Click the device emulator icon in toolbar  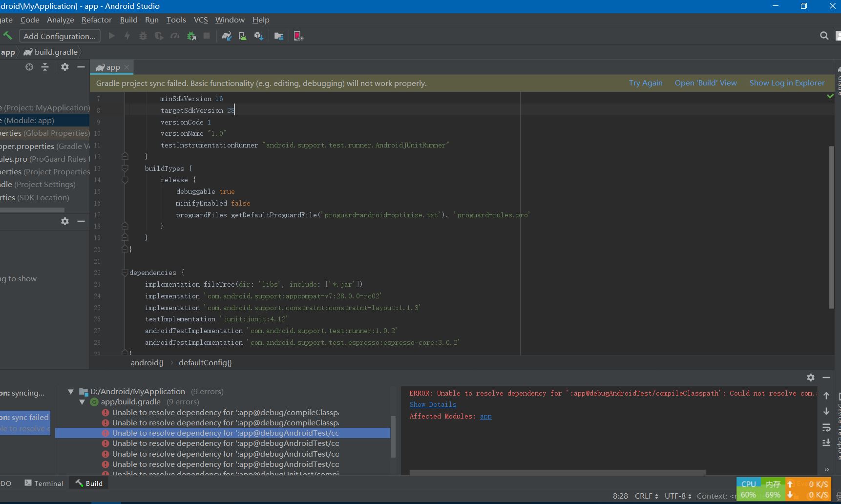click(298, 36)
